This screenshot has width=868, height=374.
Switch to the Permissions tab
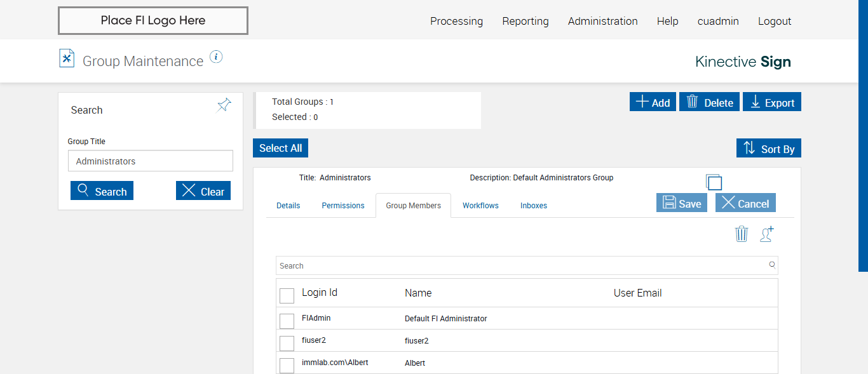pyautogui.click(x=343, y=206)
